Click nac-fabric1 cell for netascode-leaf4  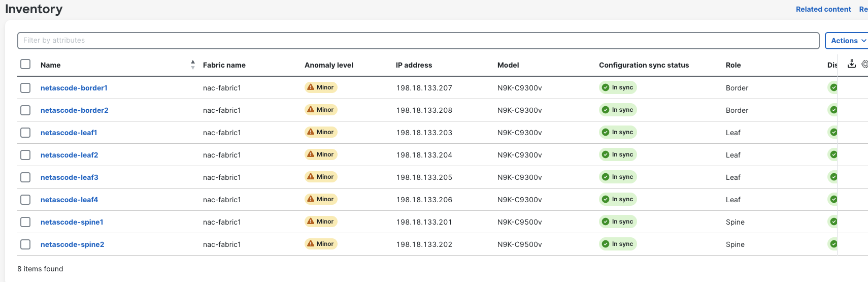coord(222,200)
